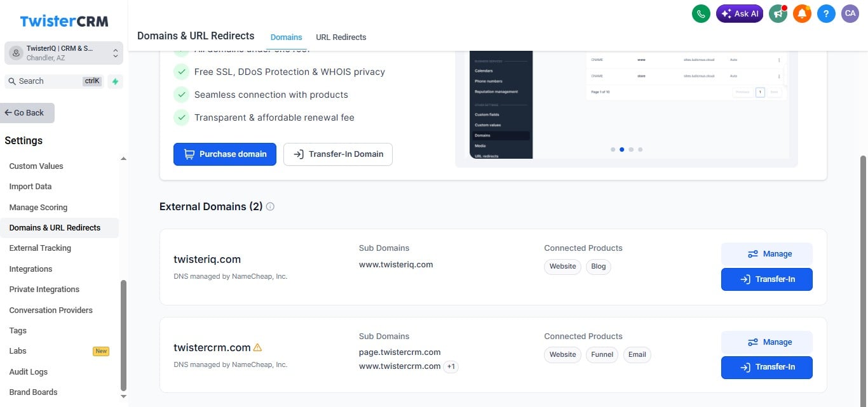The height and width of the screenshot is (407, 868).
Task: Open Manage for twisteriq.com
Action: coord(767,254)
